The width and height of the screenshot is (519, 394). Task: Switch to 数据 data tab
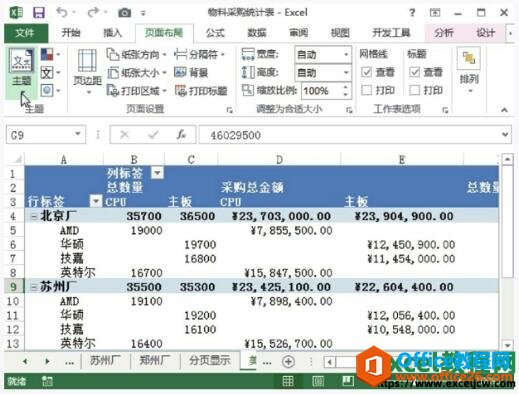coord(257,33)
